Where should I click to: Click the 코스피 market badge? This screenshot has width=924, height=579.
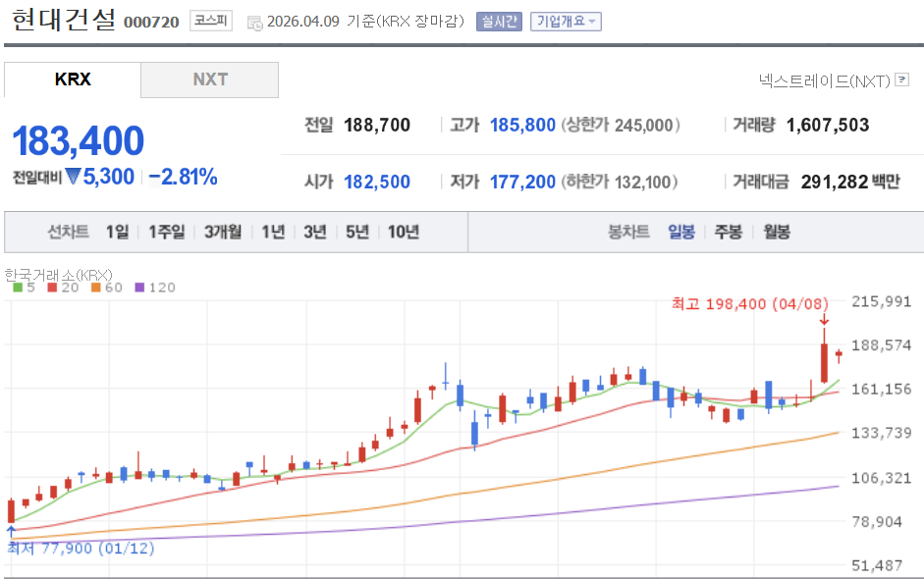211,21
